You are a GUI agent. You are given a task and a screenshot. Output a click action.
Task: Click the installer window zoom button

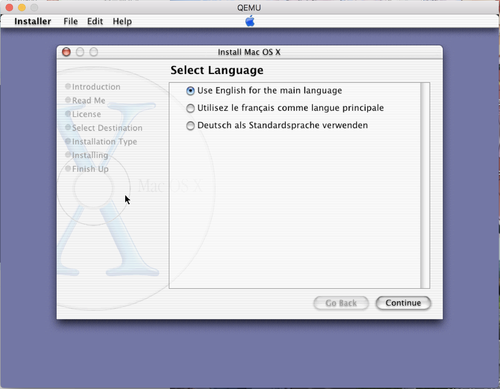[x=94, y=52]
